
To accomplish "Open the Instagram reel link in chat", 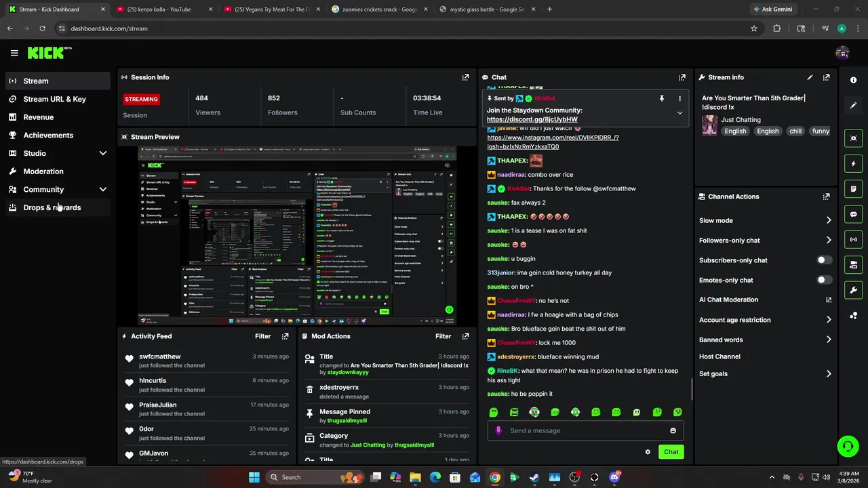I will coord(553,142).
